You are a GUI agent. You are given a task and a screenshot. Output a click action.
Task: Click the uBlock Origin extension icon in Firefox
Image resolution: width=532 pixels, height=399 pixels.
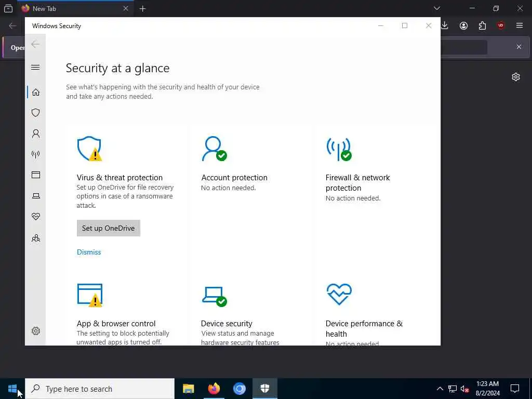tap(501, 25)
